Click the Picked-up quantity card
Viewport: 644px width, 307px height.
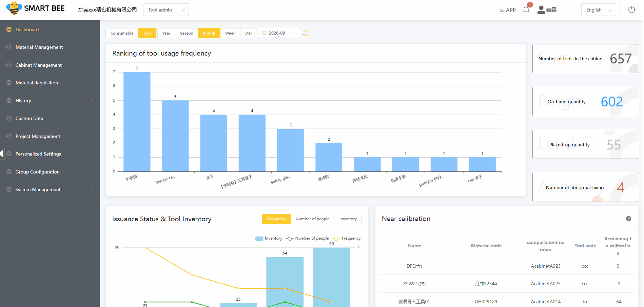[x=585, y=145]
